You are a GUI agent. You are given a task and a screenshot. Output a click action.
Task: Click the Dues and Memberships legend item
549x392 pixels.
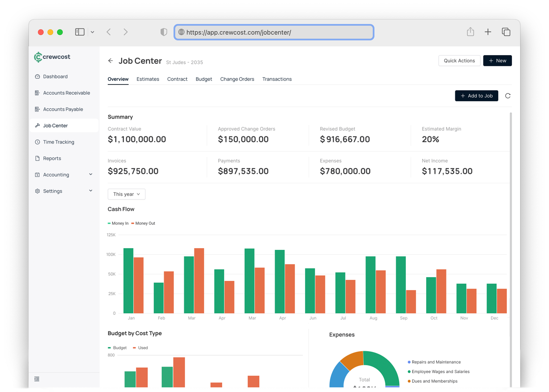pos(433,381)
